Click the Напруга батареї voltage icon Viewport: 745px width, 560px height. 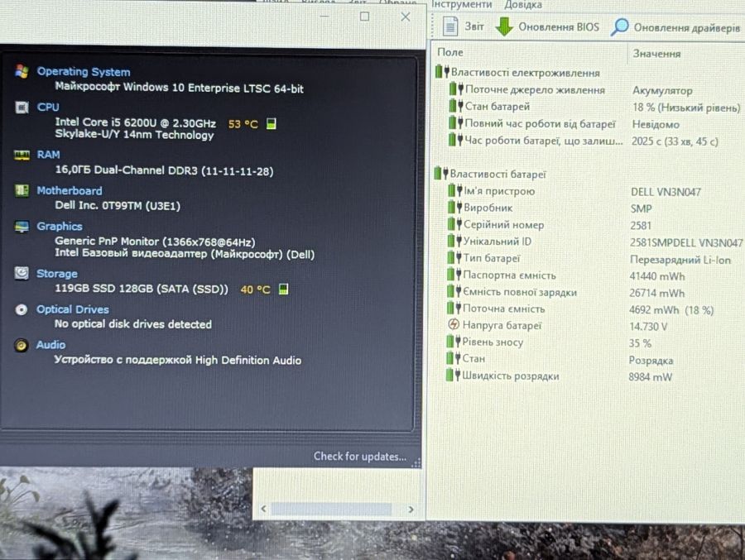click(454, 325)
